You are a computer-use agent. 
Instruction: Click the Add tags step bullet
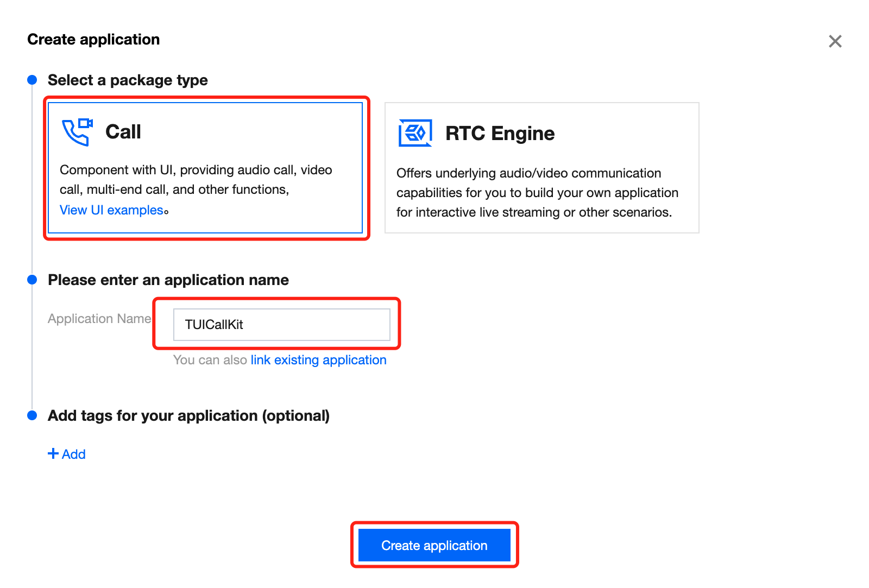tap(32, 415)
